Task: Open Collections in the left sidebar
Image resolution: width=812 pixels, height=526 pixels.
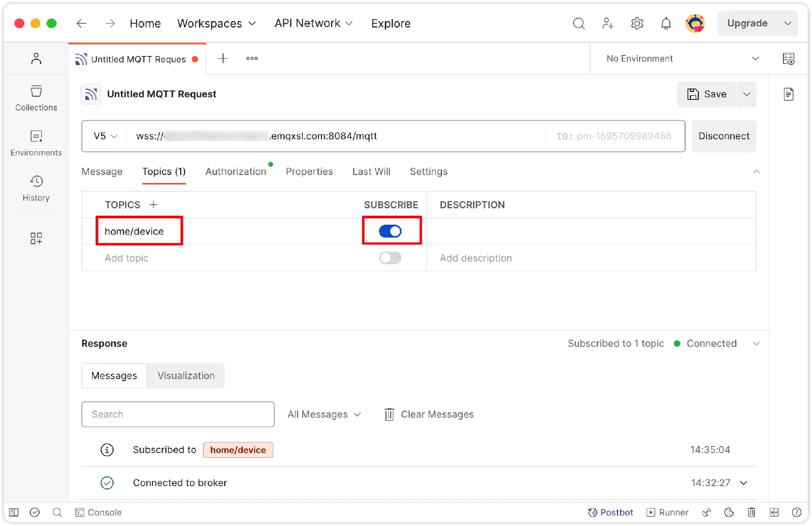Action: (36, 98)
